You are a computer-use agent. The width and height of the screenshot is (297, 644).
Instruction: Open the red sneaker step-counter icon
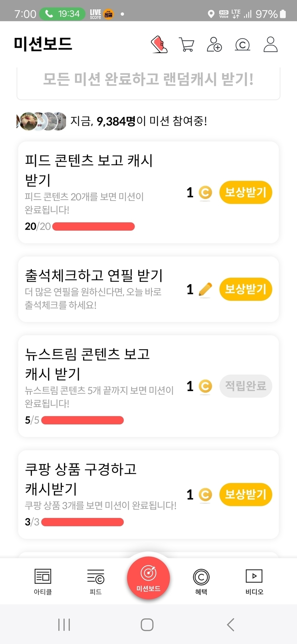click(159, 44)
